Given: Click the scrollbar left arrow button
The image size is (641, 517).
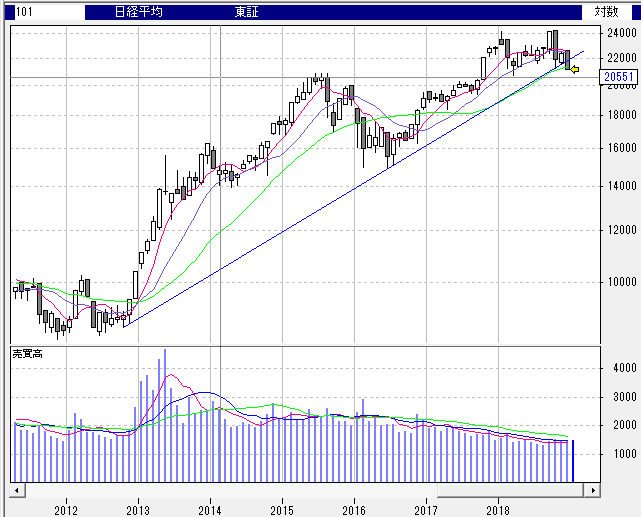Looking at the screenshot, I should point(17,491).
